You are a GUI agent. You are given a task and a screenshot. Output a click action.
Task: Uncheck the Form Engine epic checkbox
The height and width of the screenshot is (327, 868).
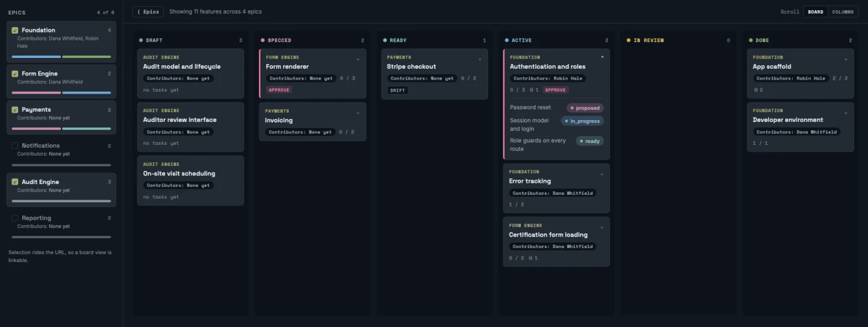15,74
